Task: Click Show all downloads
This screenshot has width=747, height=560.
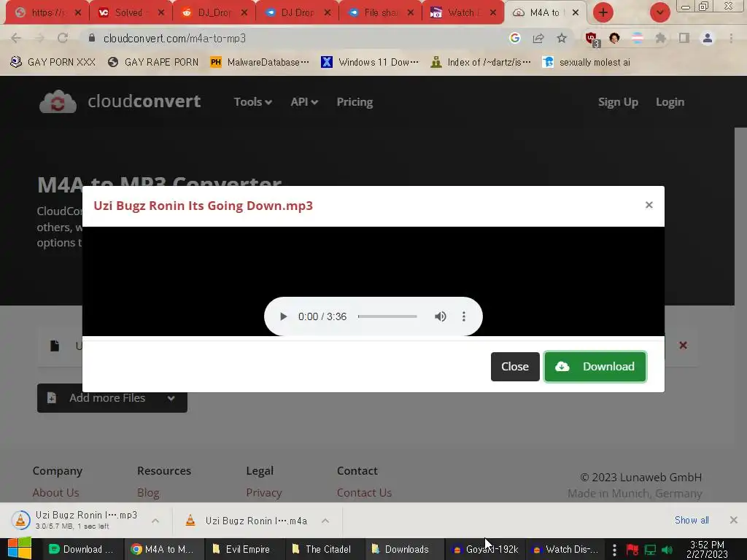Action: click(x=692, y=520)
